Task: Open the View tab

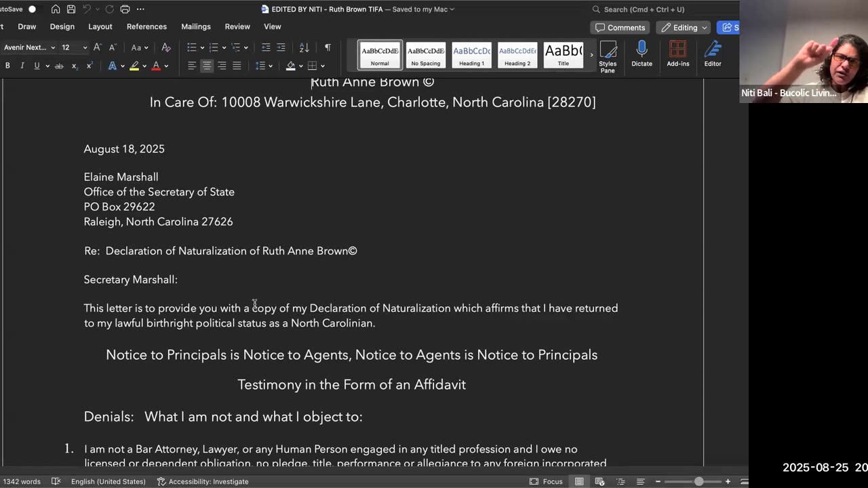Action: 272,26
